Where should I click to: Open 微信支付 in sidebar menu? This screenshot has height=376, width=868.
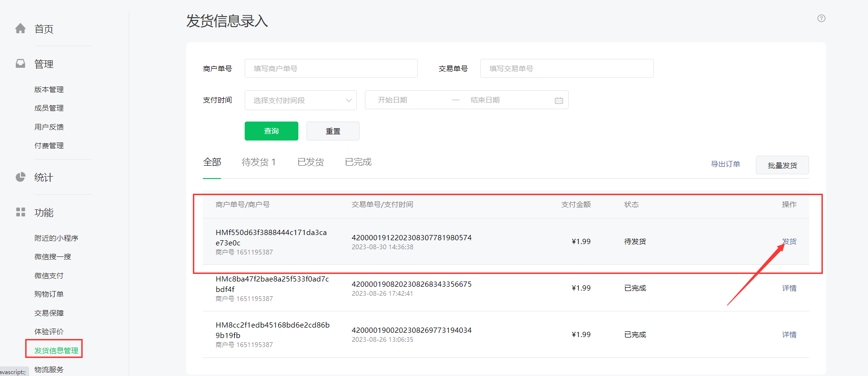coord(49,275)
